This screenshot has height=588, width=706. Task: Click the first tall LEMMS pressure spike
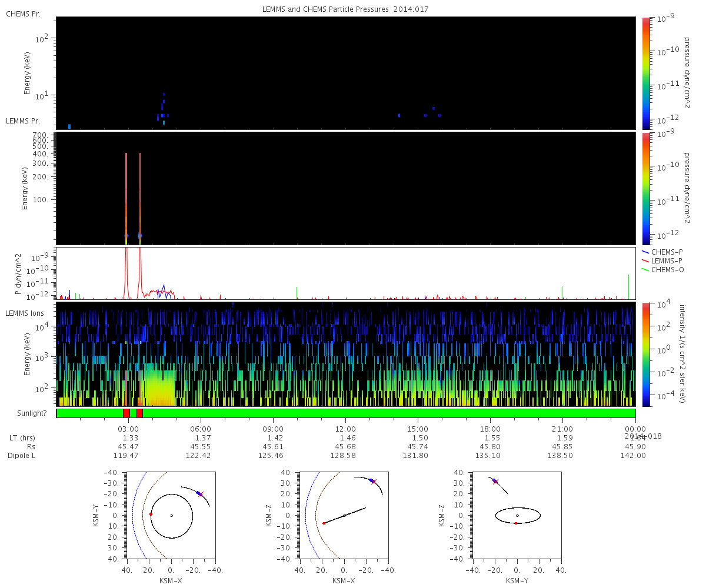(x=126, y=194)
